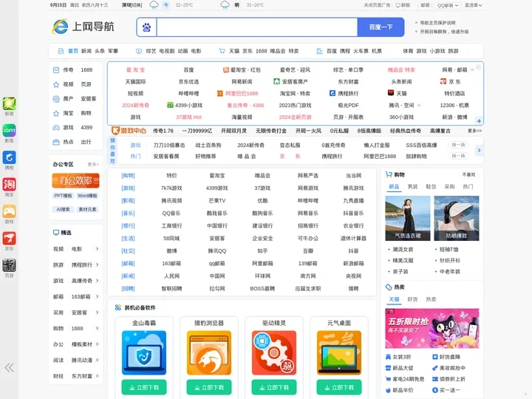The image size is (532, 399).
Task: Click the [购物] category label
Action: pos(128,175)
